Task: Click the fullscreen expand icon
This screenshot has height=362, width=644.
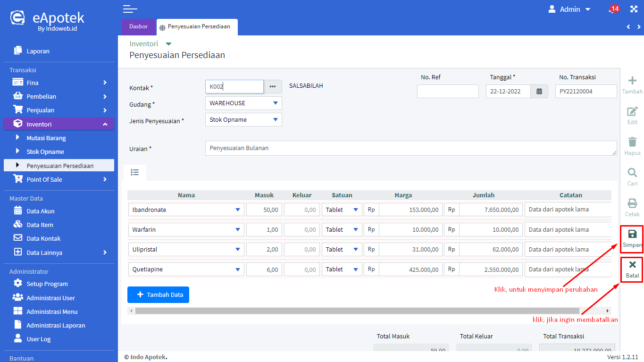Action: click(633, 9)
